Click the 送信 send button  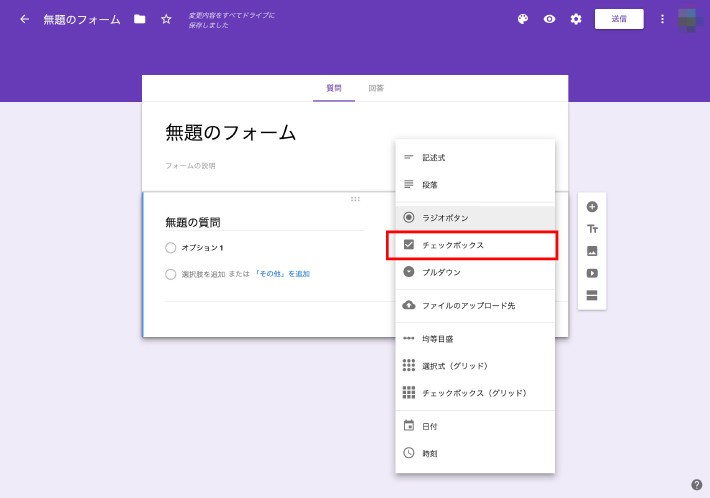tap(619, 19)
